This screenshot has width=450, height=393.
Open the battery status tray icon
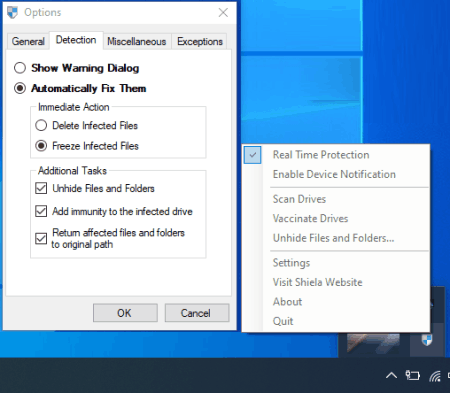pos(412,376)
